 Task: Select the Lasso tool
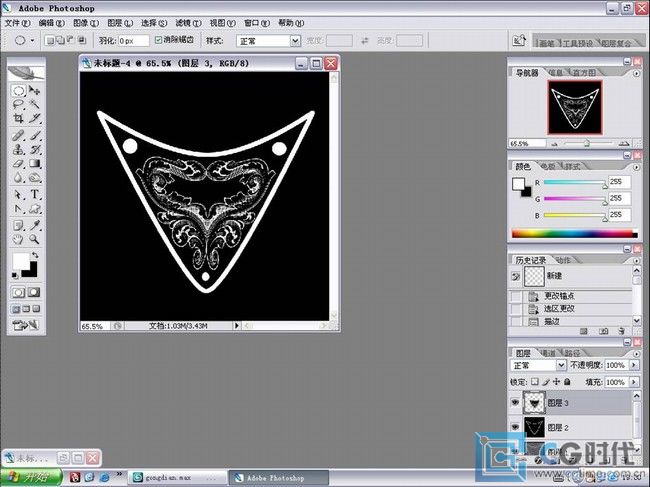coord(18,104)
